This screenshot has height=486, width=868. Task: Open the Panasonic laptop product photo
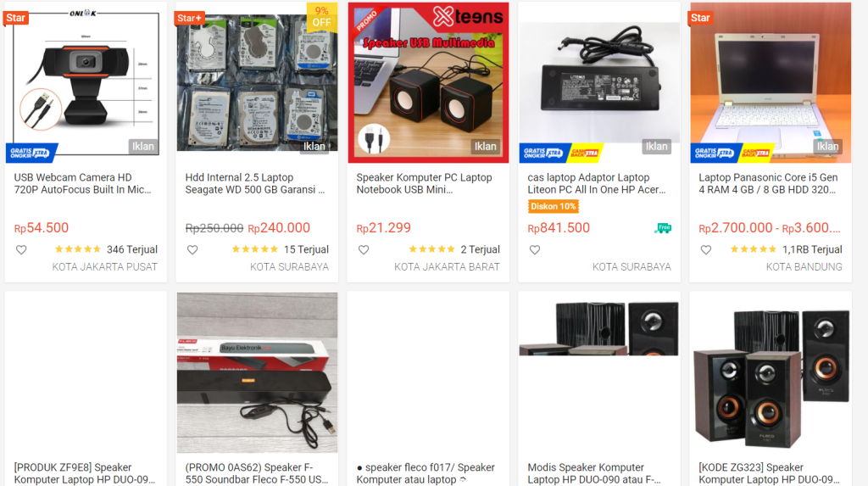(x=770, y=82)
